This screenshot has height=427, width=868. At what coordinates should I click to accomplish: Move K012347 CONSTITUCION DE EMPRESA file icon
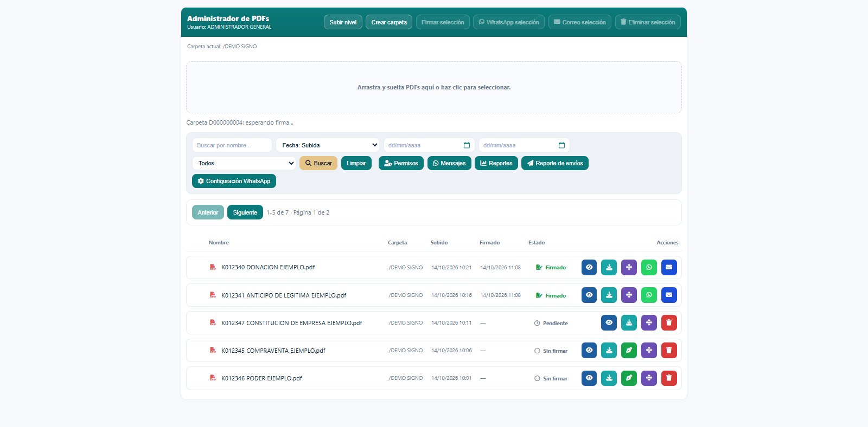point(649,322)
